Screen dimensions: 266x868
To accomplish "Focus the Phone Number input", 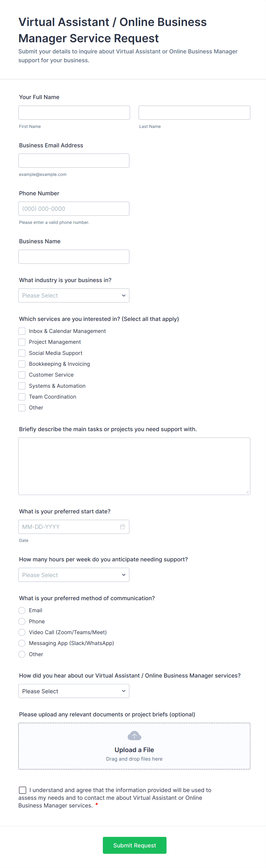I will pos(74,208).
